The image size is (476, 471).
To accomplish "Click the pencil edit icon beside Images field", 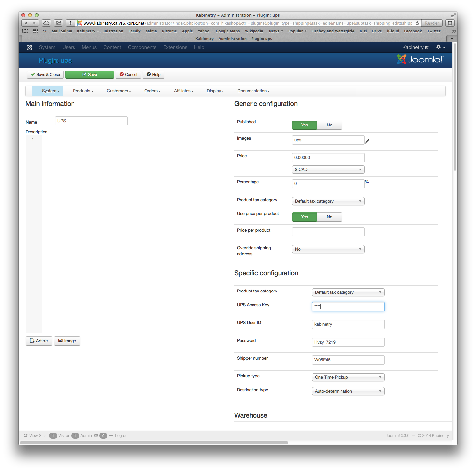I will 367,141.
